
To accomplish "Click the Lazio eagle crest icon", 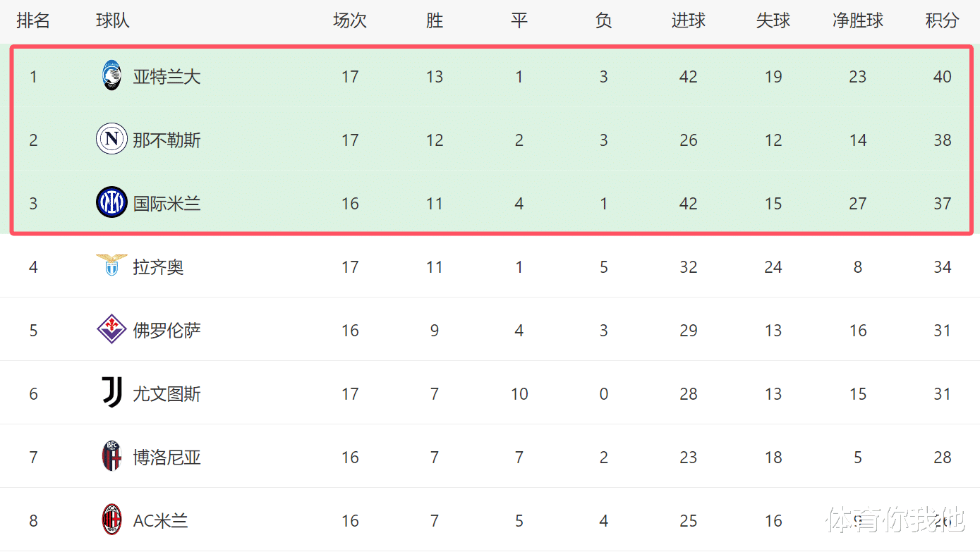I will click(111, 265).
